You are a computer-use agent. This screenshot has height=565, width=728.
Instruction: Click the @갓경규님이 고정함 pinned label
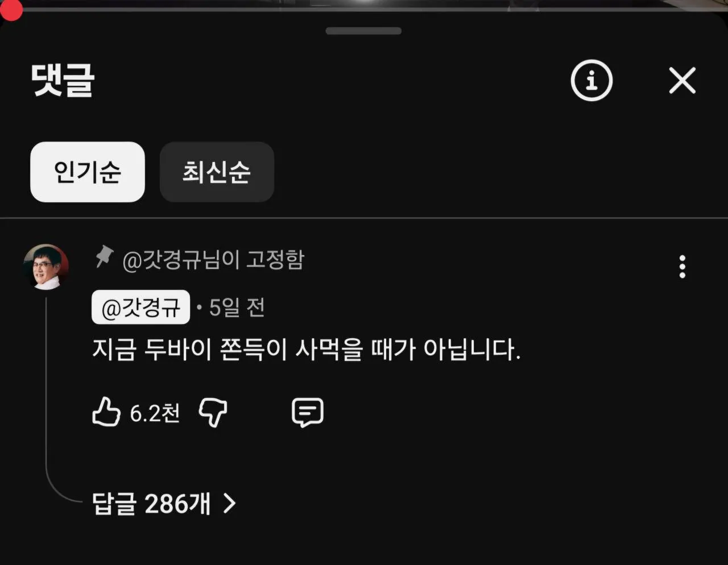click(213, 260)
